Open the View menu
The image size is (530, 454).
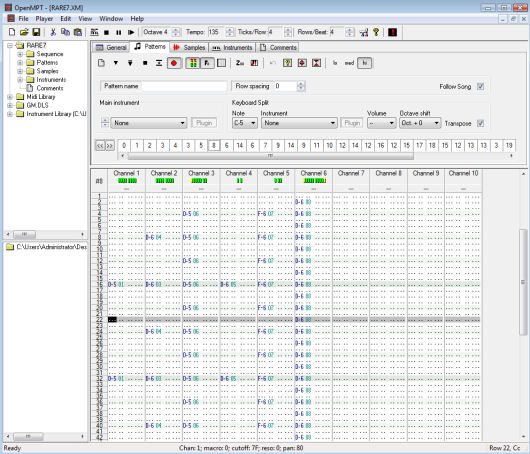click(x=85, y=19)
